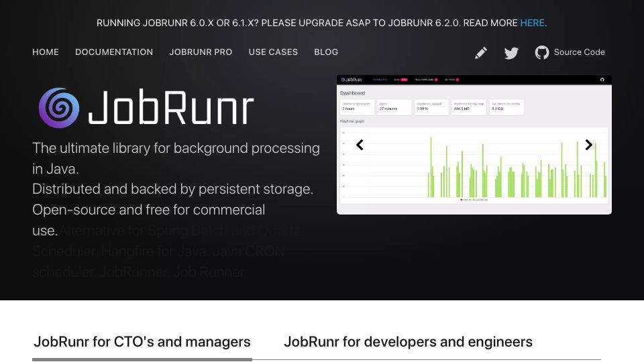Click 'The ultimate library for background processing' text
Viewport: 644px width, 362px height.
176,148
